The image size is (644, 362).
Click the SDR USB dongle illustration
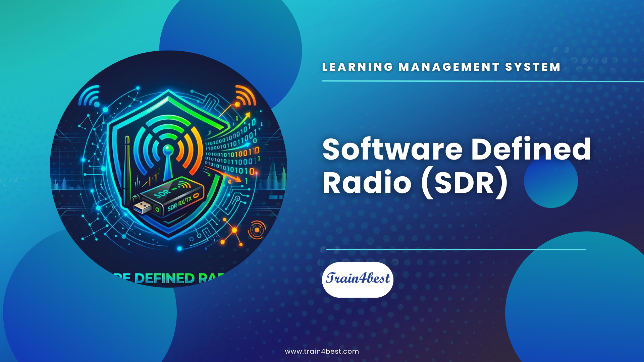pyautogui.click(x=169, y=198)
